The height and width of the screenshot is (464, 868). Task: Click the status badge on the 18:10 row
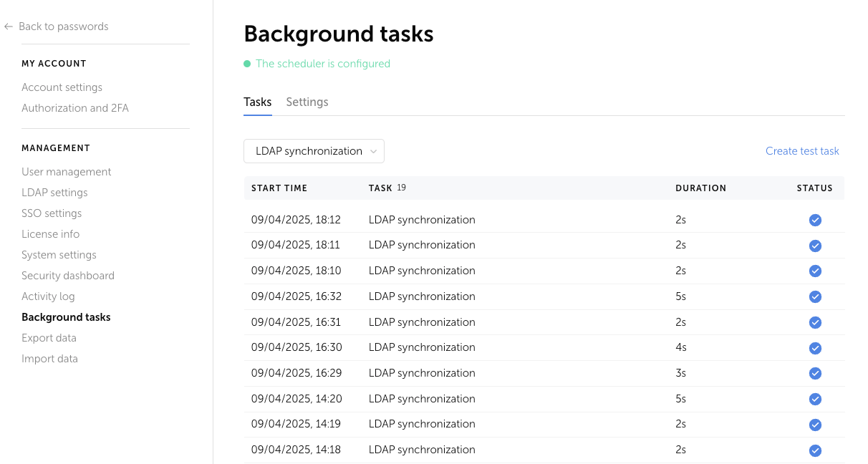click(815, 271)
